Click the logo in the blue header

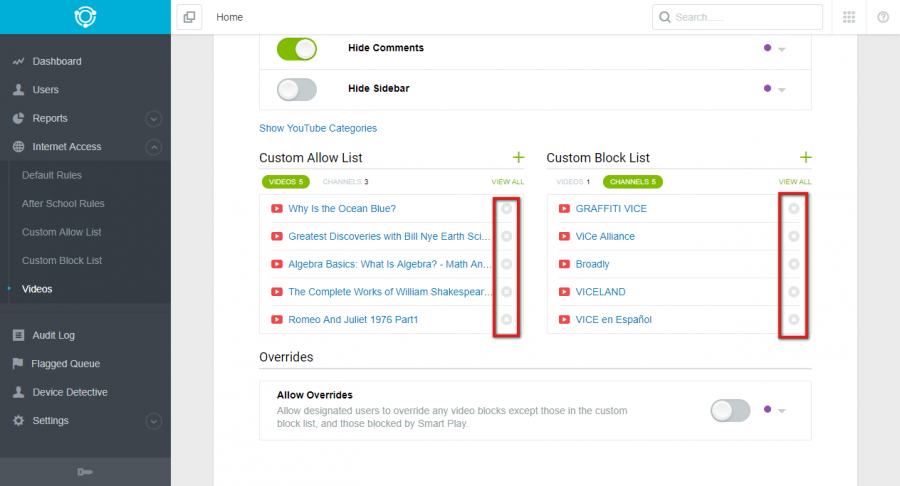[85, 17]
